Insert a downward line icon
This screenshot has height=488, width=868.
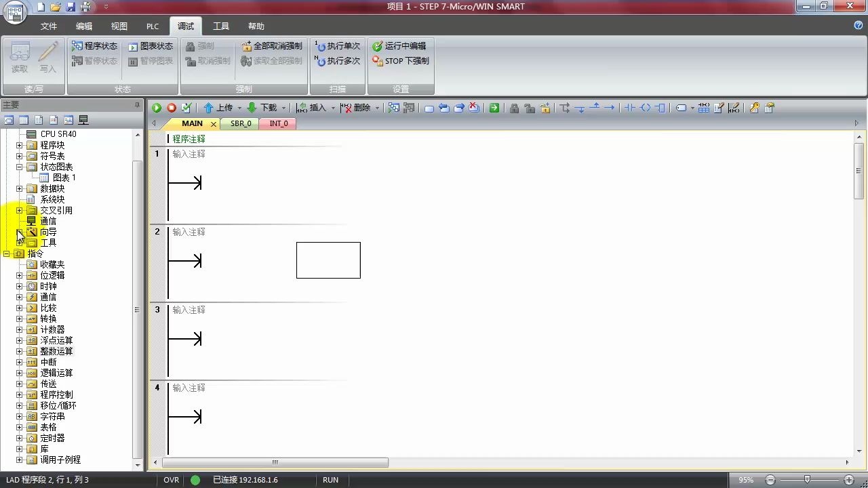click(x=580, y=108)
